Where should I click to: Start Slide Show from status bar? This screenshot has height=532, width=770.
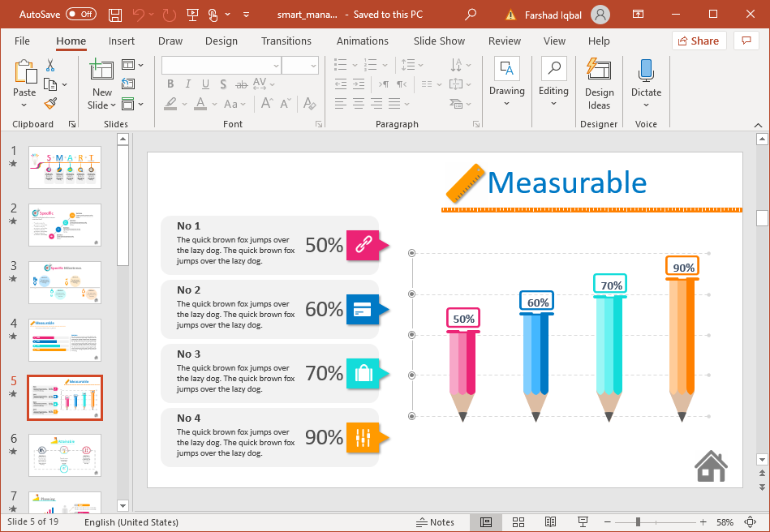582,521
